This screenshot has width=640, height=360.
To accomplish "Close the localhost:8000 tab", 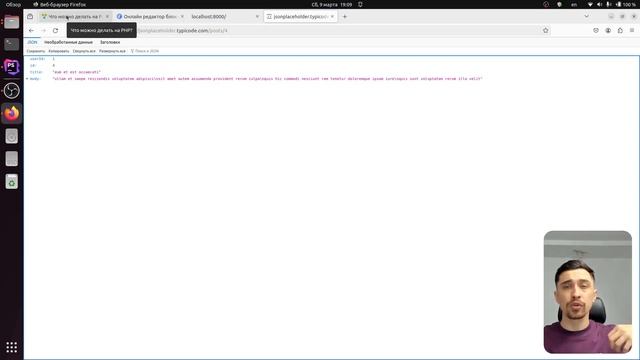I will click(257, 17).
